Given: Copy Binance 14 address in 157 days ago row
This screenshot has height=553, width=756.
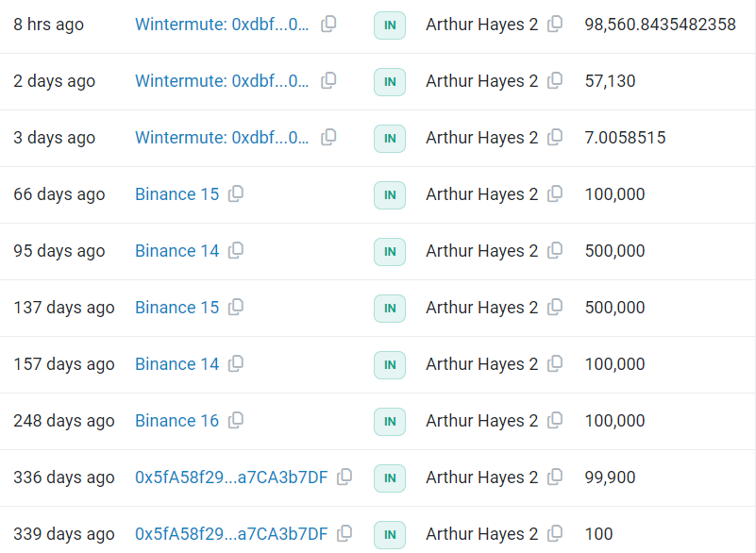Looking at the screenshot, I should pos(236,363).
